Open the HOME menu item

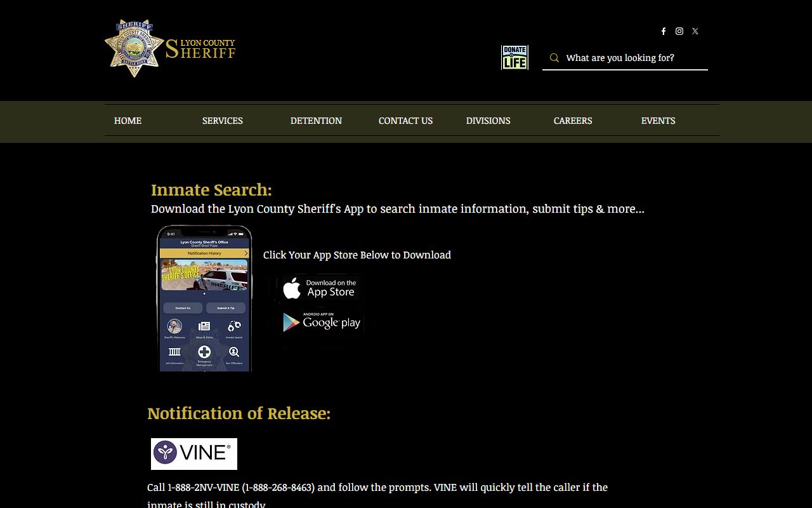(x=128, y=121)
